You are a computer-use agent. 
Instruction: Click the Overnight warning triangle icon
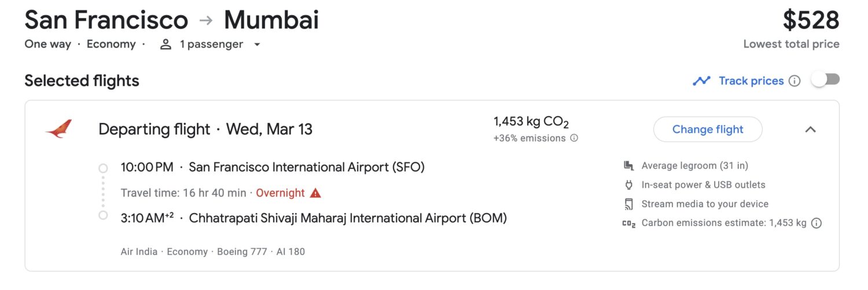point(315,193)
